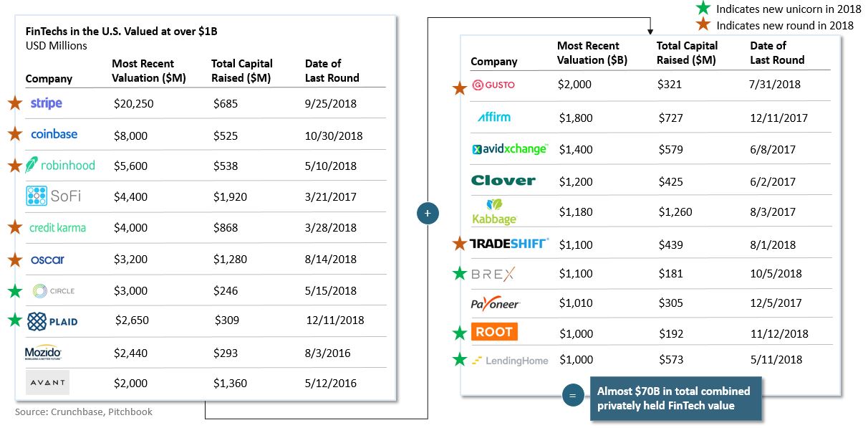This screenshot has width=868, height=428.
Task: Select the Robinhood feather logo
Action: point(32,166)
